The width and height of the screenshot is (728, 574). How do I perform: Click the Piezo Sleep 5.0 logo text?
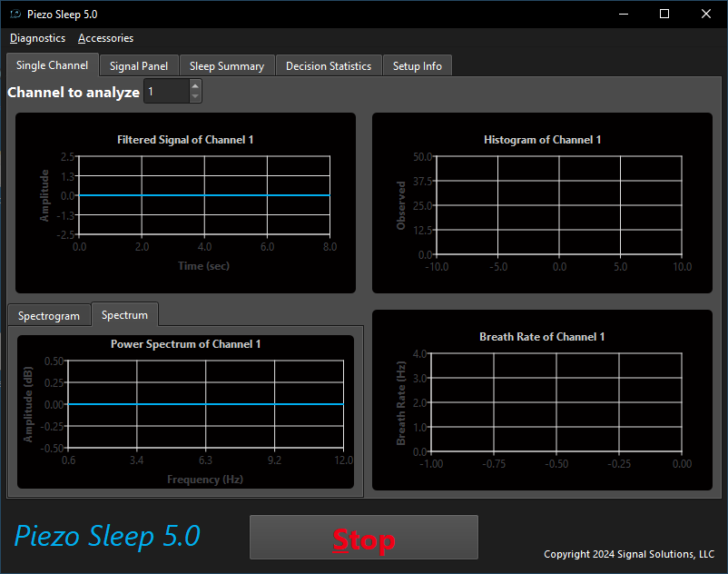[107, 536]
